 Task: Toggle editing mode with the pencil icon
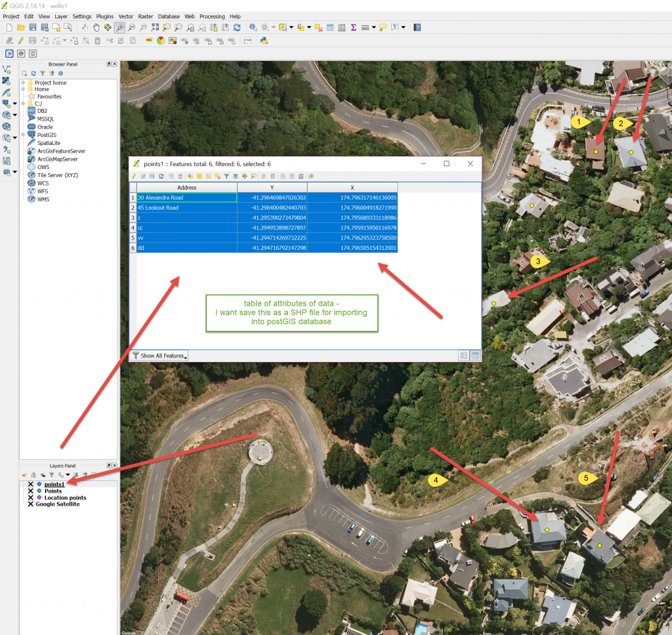click(21, 40)
